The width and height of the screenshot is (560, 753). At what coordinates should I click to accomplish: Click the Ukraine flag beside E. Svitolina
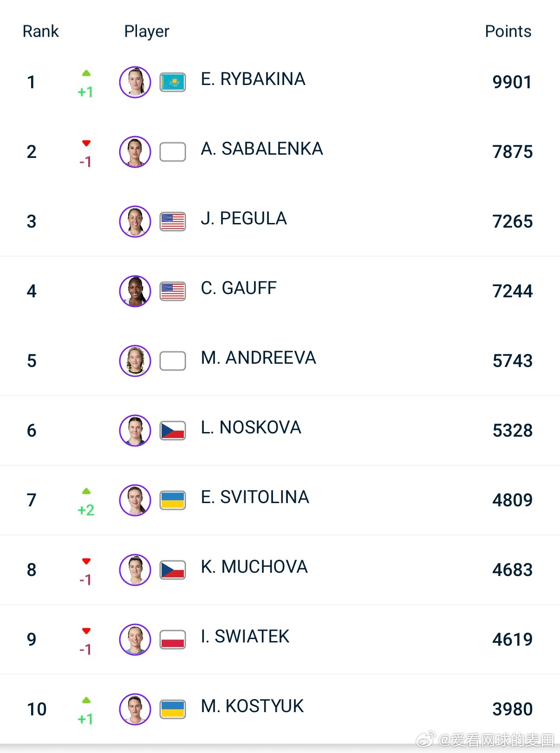(x=173, y=500)
